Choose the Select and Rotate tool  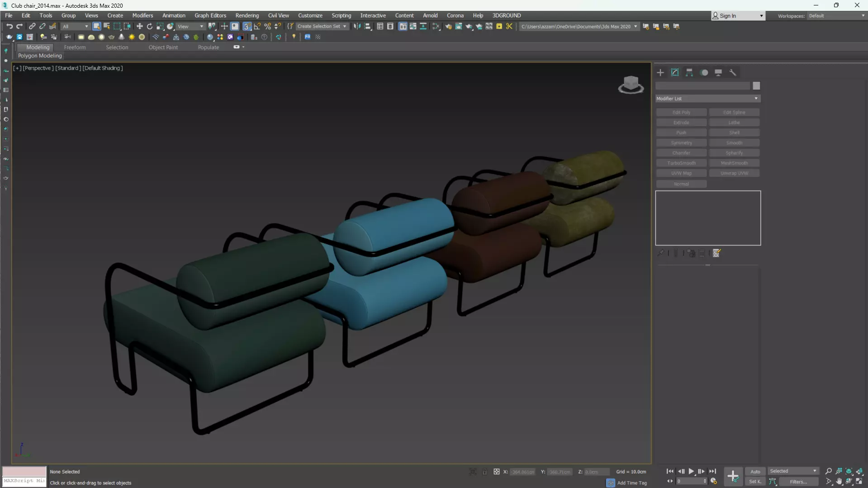(x=150, y=26)
